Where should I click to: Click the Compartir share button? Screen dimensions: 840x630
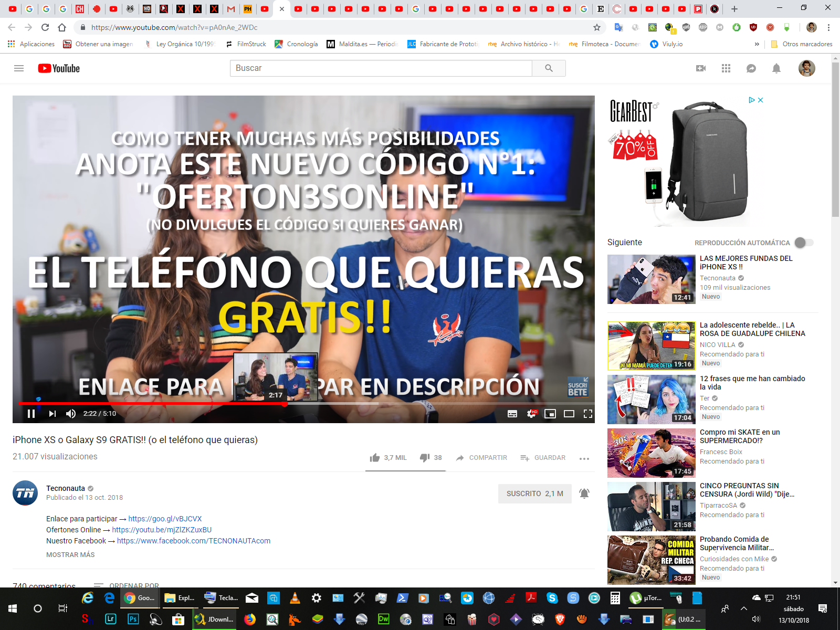(482, 458)
